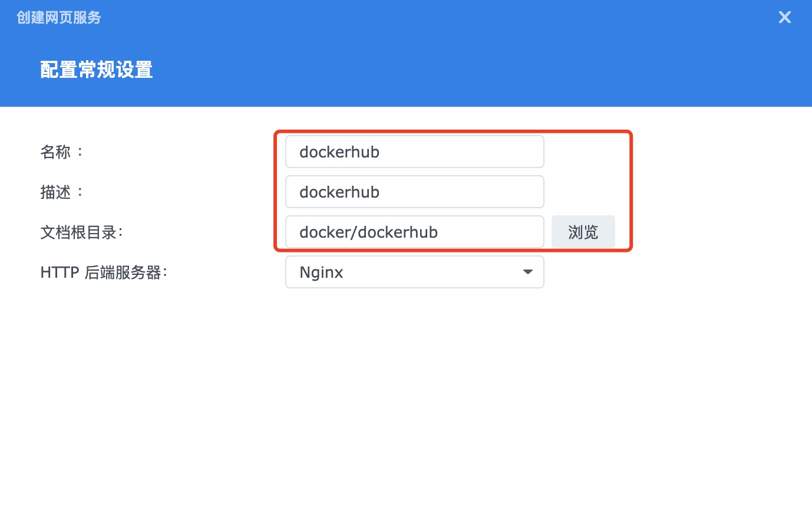Click the dropdown arrow beside Nginx
The height and width of the screenshot is (519, 812).
[x=527, y=272]
